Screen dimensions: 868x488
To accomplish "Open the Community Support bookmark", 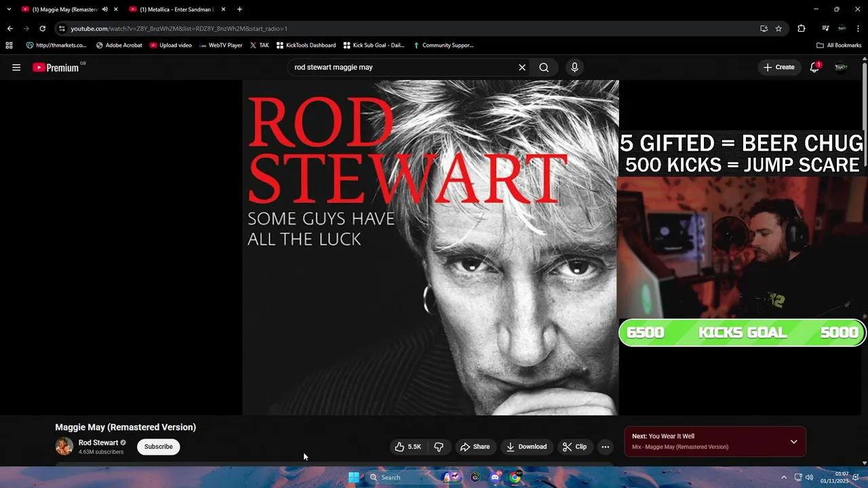I will tap(443, 45).
